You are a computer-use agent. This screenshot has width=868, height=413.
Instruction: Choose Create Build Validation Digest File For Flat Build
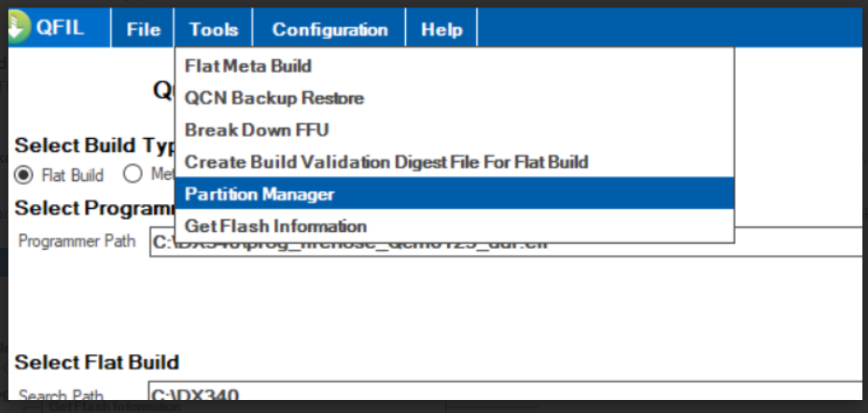click(455, 162)
